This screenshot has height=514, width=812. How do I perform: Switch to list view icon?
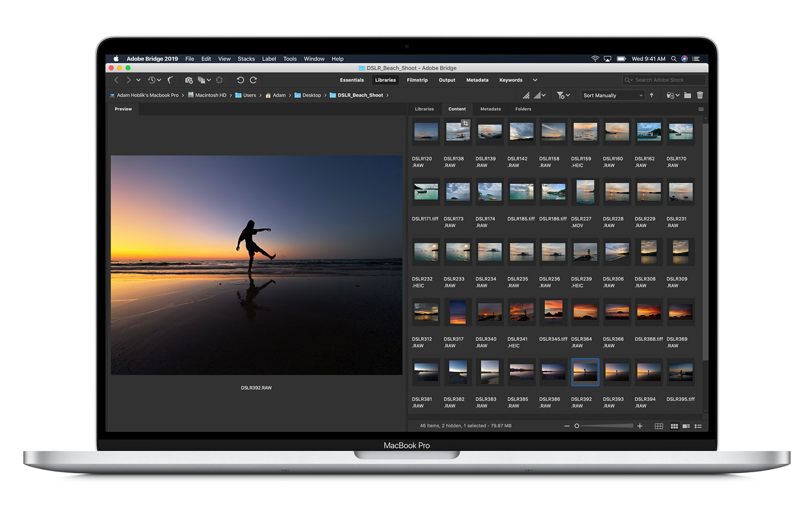[698, 426]
